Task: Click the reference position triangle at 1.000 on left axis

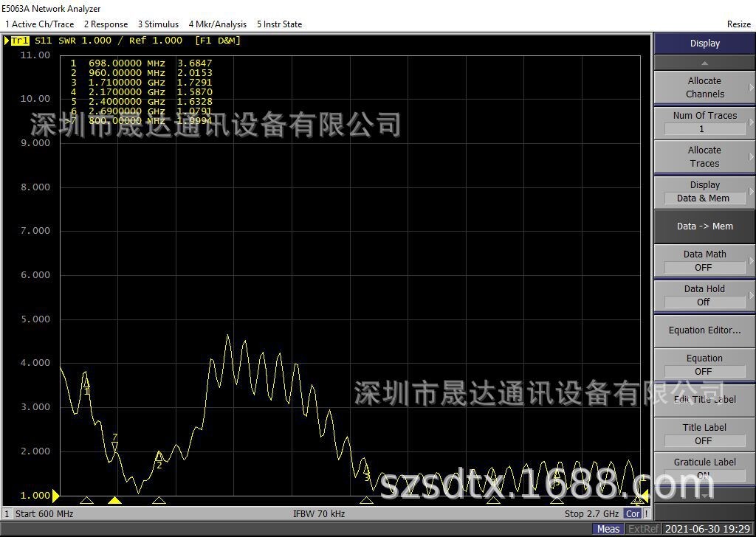Action: 55,495
